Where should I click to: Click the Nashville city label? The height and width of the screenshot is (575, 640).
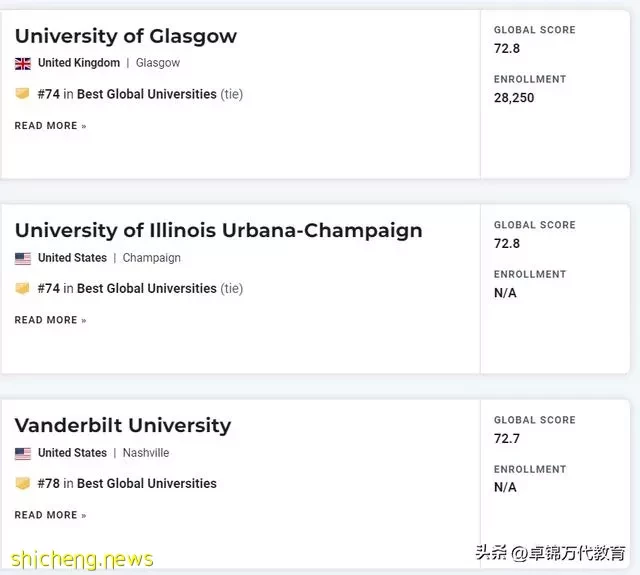146,453
